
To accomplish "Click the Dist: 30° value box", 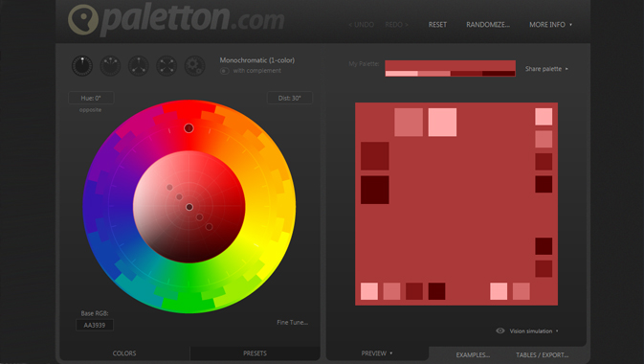I will point(290,98).
